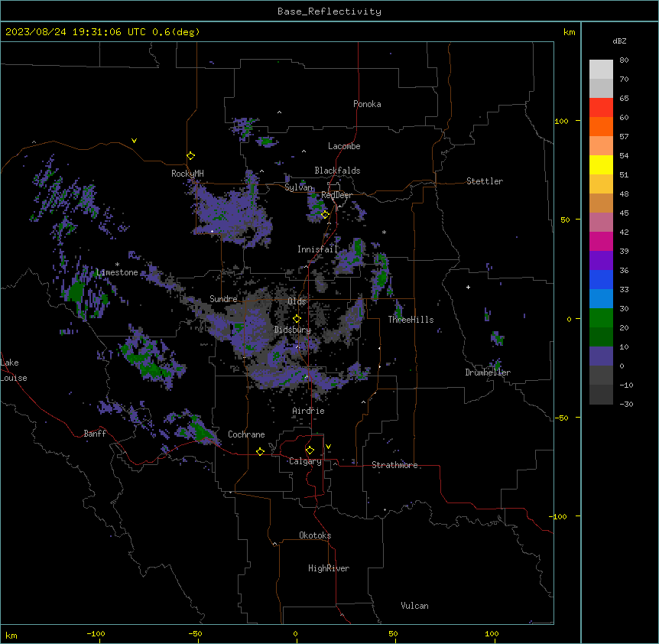Select the blue 33–36 dBZ legend swatch
This screenshot has height=644, width=659.
(x=601, y=279)
